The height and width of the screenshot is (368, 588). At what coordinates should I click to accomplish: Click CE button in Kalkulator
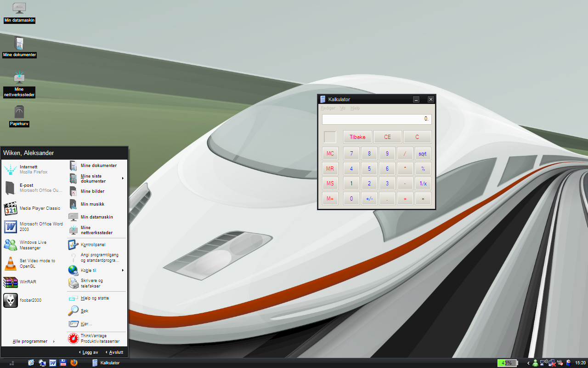pyautogui.click(x=387, y=137)
